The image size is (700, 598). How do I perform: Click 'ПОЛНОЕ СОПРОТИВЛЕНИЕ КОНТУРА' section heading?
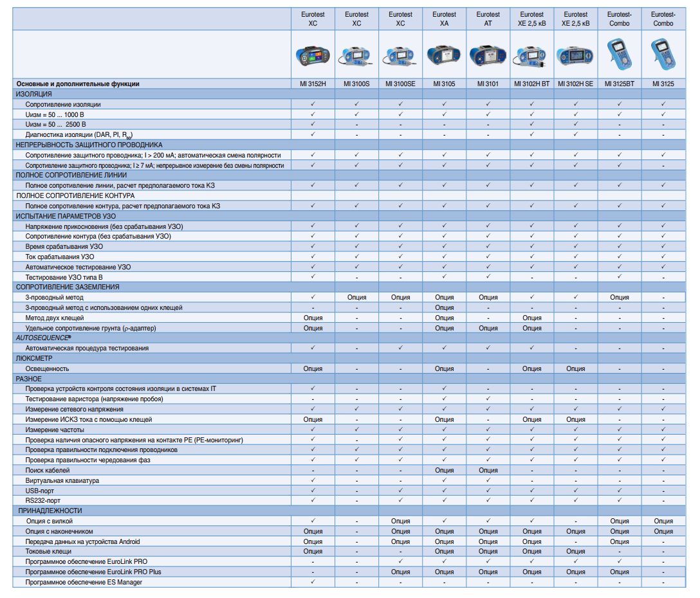click(x=75, y=196)
